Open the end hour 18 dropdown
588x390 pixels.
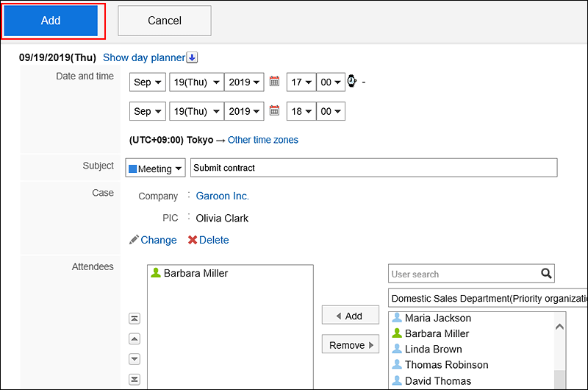pyautogui.click(x=301, y=111)
